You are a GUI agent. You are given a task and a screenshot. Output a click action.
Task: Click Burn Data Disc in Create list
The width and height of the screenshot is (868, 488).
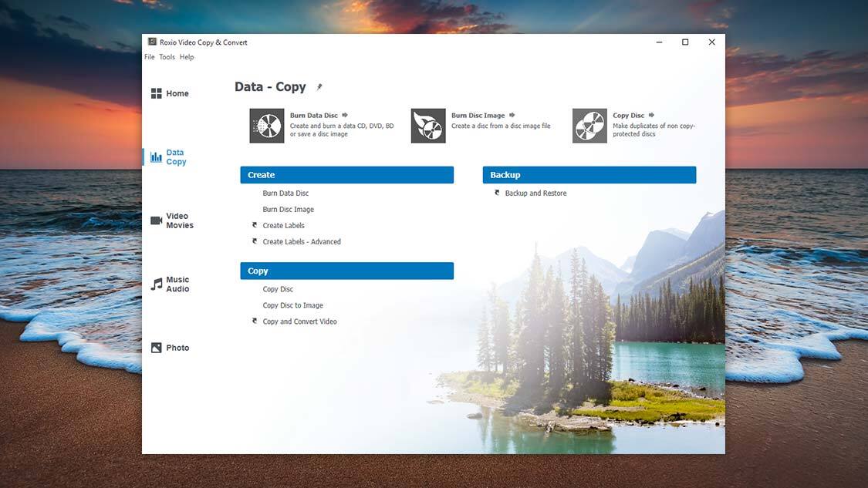coord(285,194)
